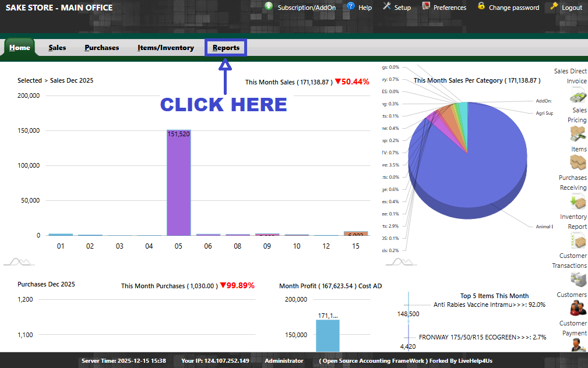Viewport: 588px width, 368px height.
Task: Click the Customer Transactions icon
Action: [x=578, y=280]
